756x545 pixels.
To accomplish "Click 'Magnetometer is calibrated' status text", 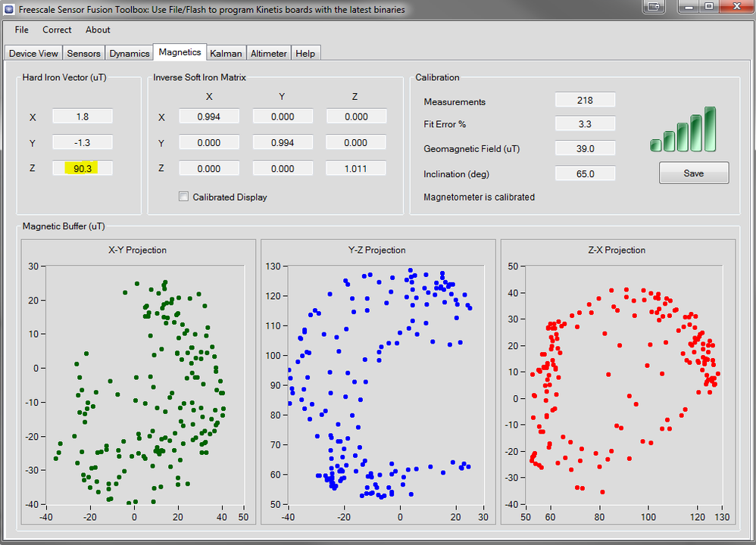I will pos(480,197).
